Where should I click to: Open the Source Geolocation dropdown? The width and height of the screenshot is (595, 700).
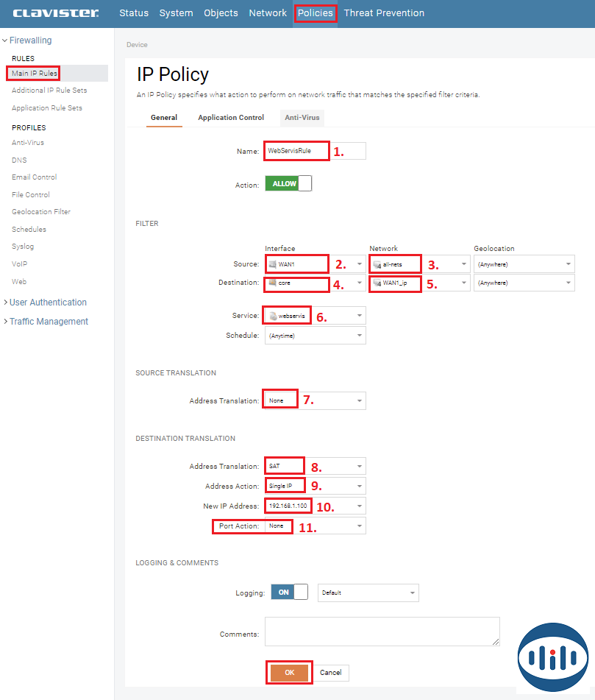coord(524,264)
